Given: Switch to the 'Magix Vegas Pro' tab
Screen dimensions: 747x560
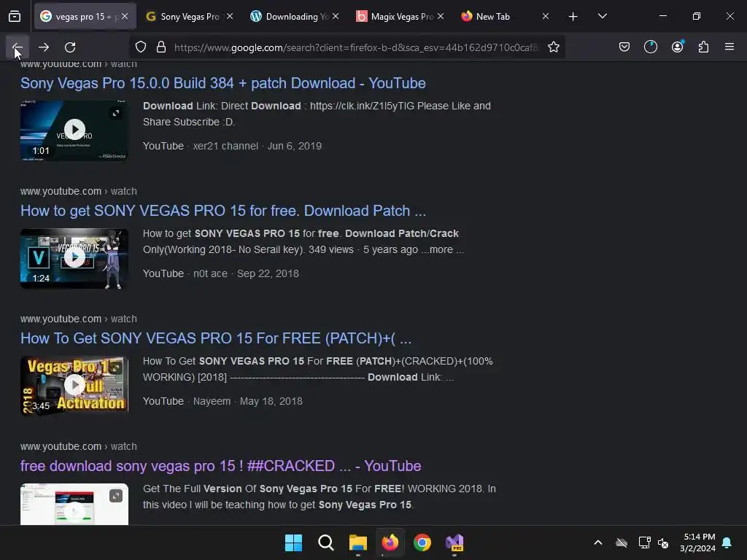Looking at the screenshot, I should (x=400, y=17).
